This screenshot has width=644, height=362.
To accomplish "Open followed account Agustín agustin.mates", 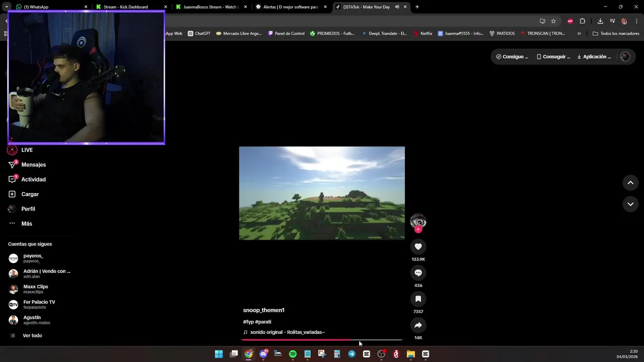I will click(x=30, y=320).
